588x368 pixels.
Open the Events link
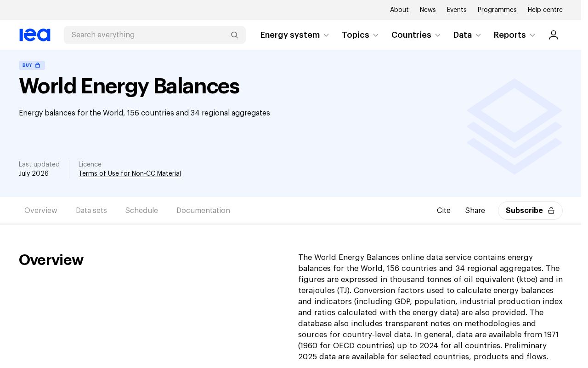tap(457, 10)
